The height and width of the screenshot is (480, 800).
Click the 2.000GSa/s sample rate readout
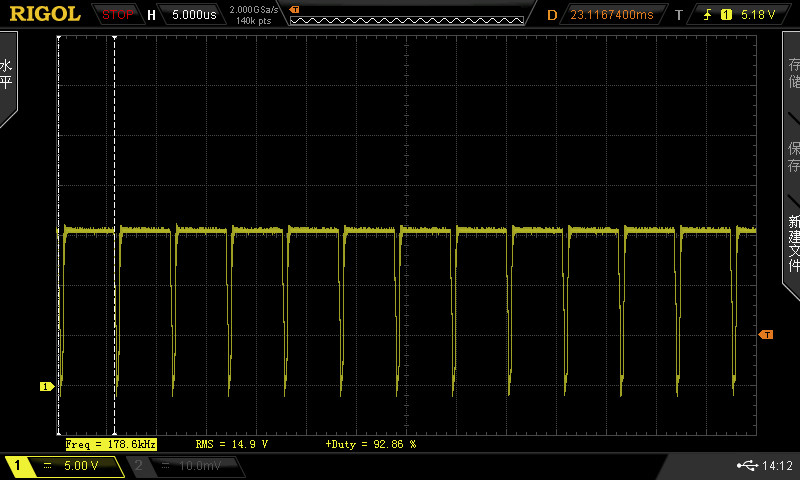click(x=254, y=10)
